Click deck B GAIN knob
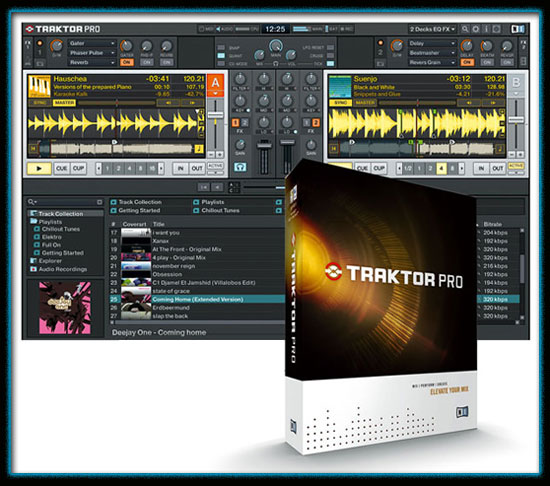Screen dimensions: 550x486 point(311,144)
